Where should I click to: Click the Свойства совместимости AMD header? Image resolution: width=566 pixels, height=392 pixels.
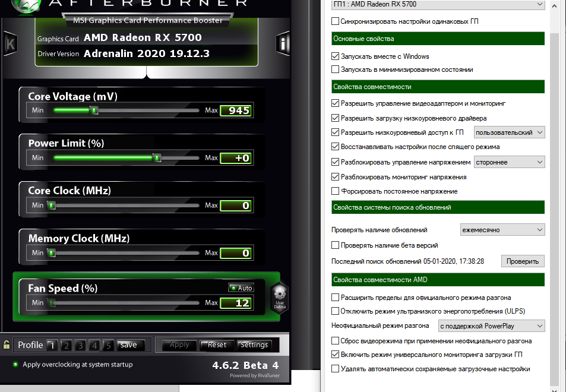pyautogui.click(x=438, y=280)
